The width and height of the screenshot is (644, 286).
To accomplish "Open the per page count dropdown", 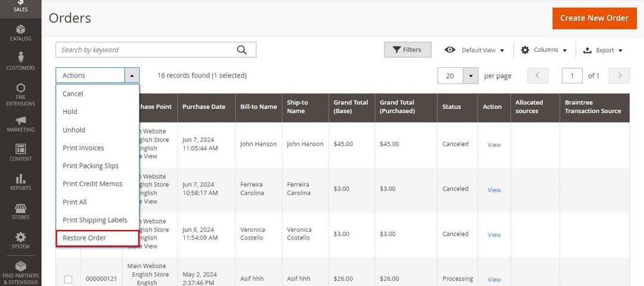I will [x=471, y=76].
